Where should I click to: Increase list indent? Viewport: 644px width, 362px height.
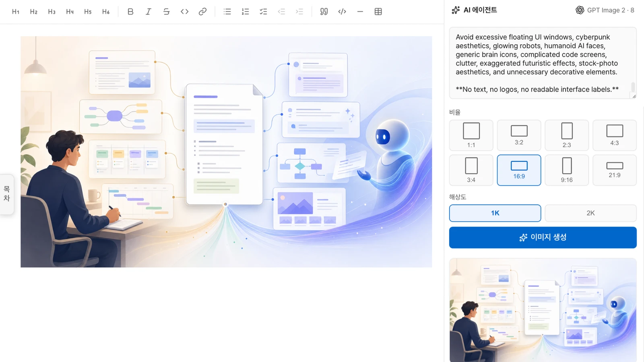pos(299,12)
